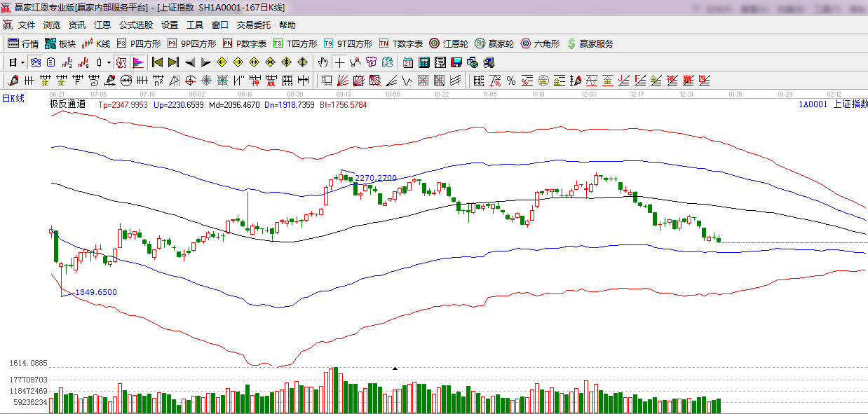Select the hand pan tool
The image size is (868, 414).
[x=323, y=62]
